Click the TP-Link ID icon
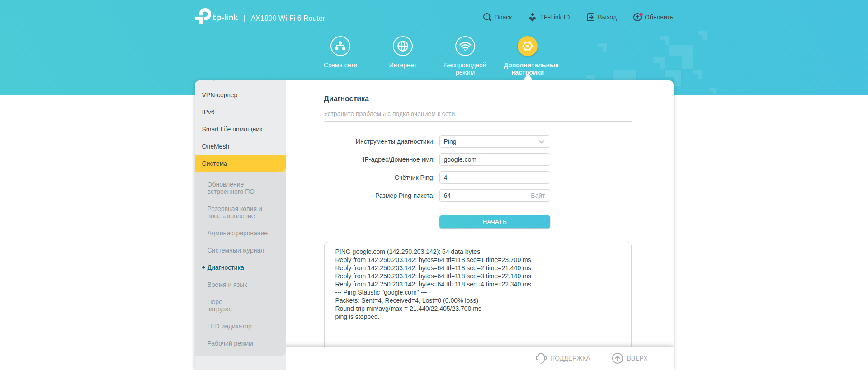The width and height of the screenshot is (868, 370). [533, 17]
